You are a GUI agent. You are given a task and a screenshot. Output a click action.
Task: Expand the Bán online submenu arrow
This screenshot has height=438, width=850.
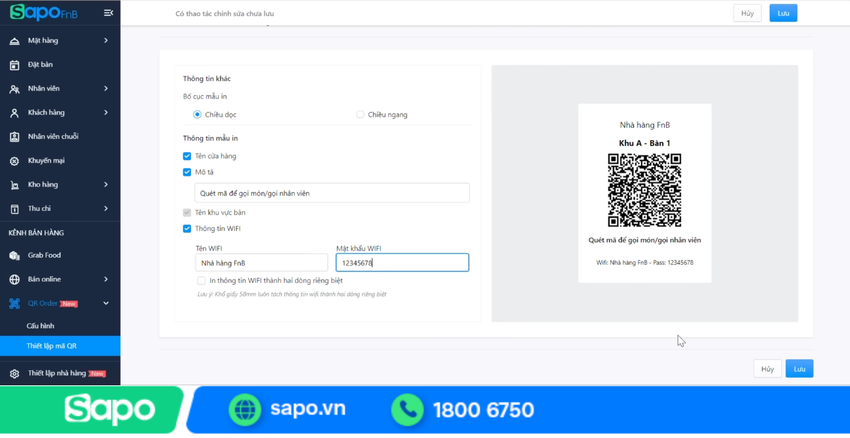(x=106, y=279)
